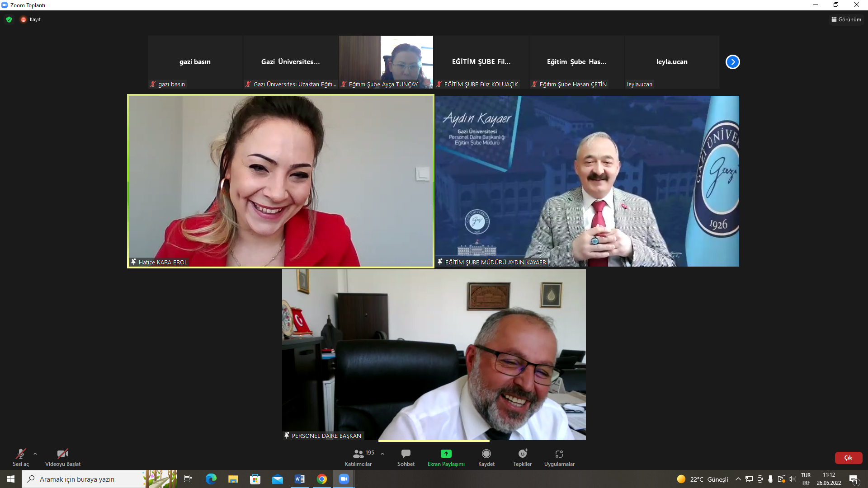Open Google Chrome from the taskbar

coord(322,479)
